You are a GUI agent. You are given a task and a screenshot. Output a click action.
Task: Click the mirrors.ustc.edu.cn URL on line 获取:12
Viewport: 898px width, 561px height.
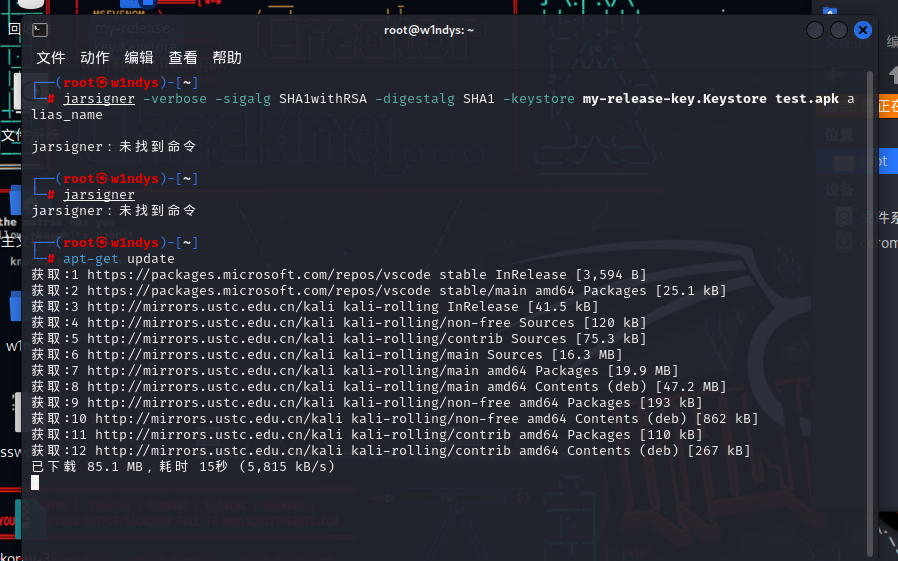(190, 450)
